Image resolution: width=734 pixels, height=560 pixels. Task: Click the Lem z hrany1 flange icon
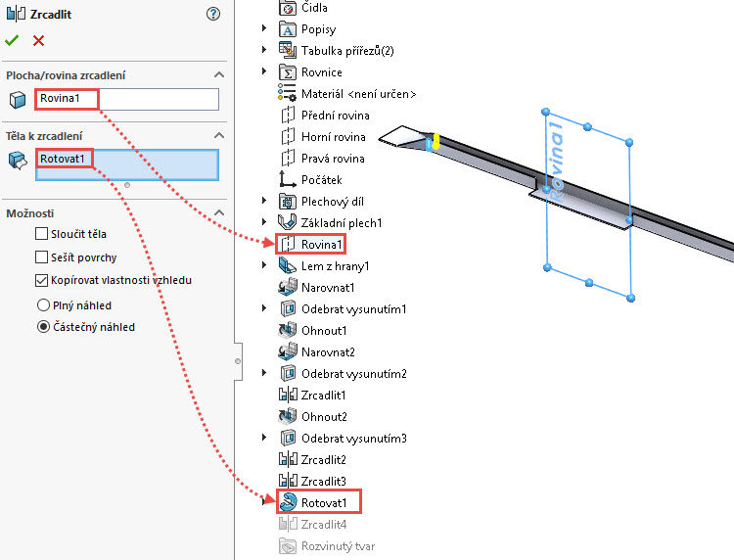tap(288, 266)
